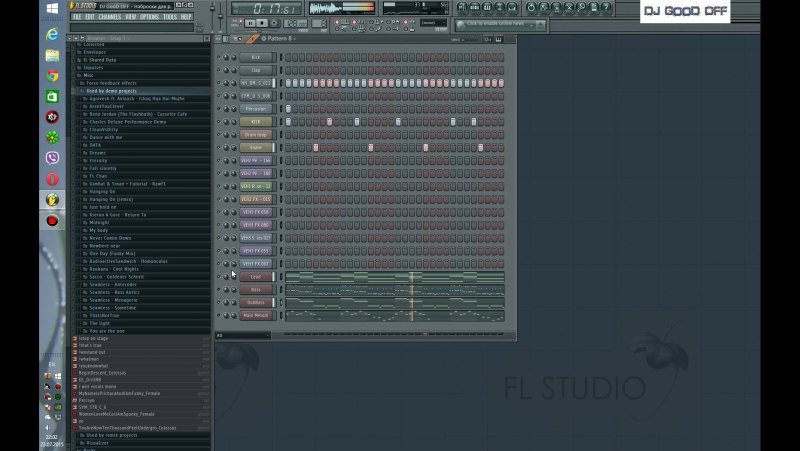The image size is (800, 451).
Task: Mute the Lead channel LED
Action: click(219, 277)
